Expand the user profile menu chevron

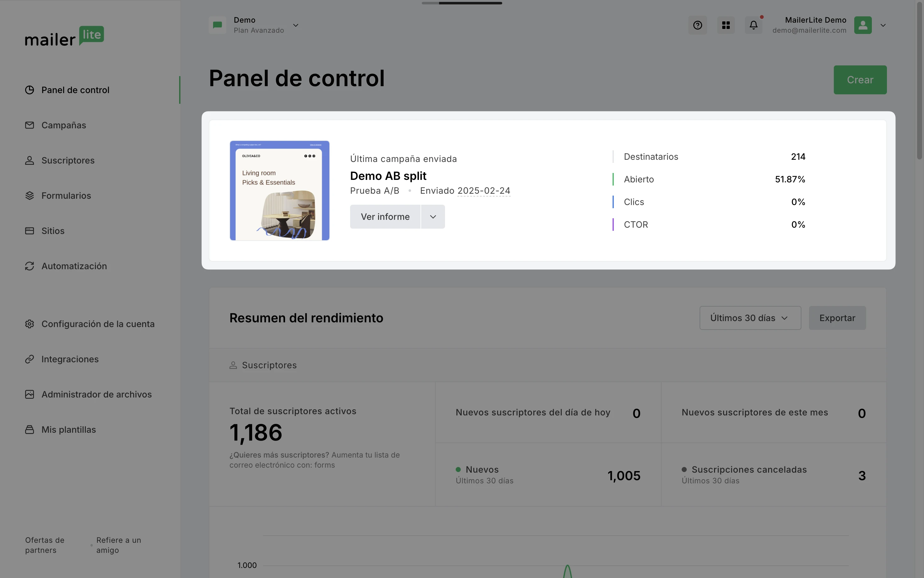tap(883, 25)
